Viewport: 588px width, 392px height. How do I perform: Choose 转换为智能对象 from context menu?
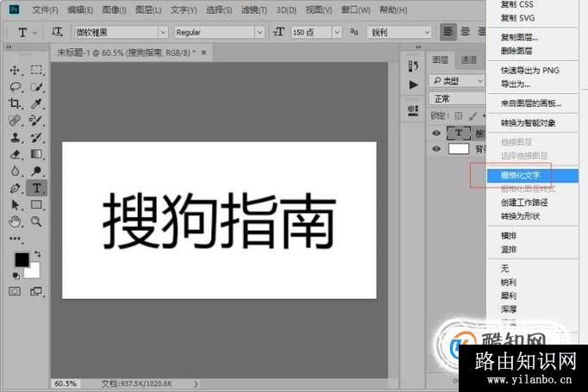point(533,122)
